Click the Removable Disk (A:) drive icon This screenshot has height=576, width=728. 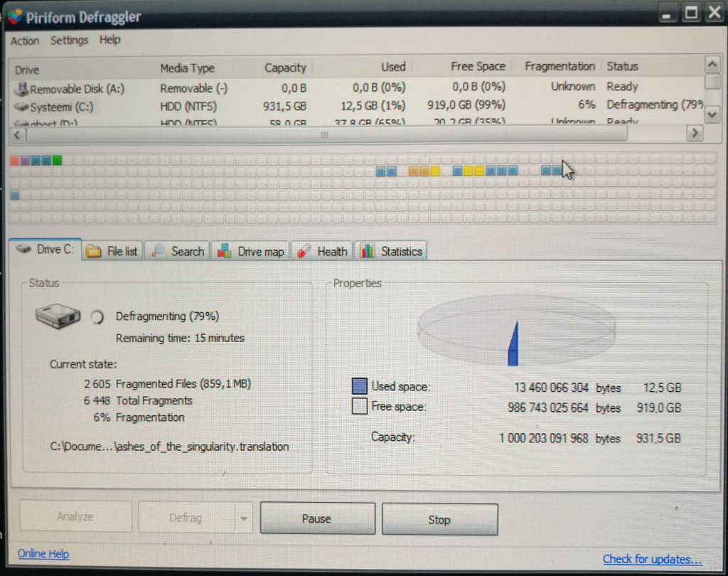(21, 88)
